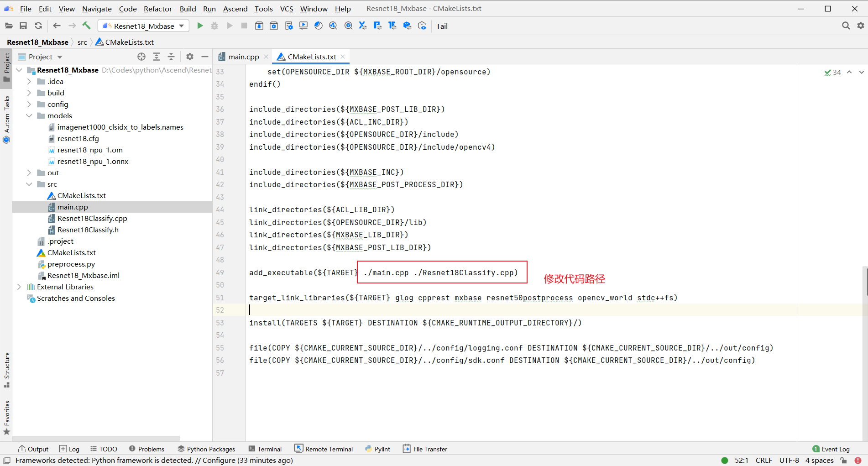The height and width of the screenshot is (466, 868).
Task: Open IDE settings gear at top right
Action: pos(861,26)
